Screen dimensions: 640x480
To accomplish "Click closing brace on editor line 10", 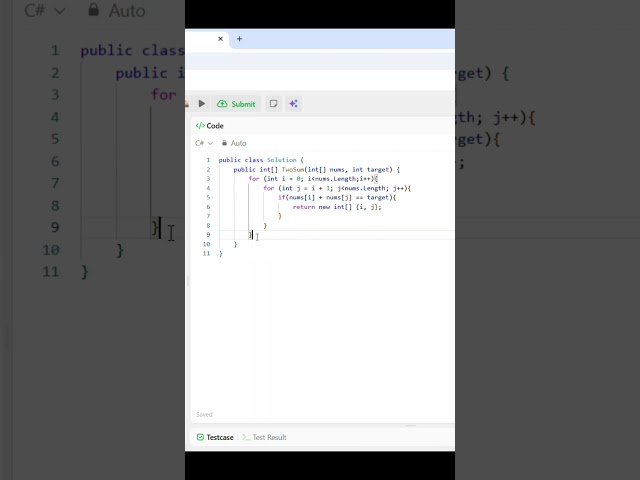I will 236,244.
